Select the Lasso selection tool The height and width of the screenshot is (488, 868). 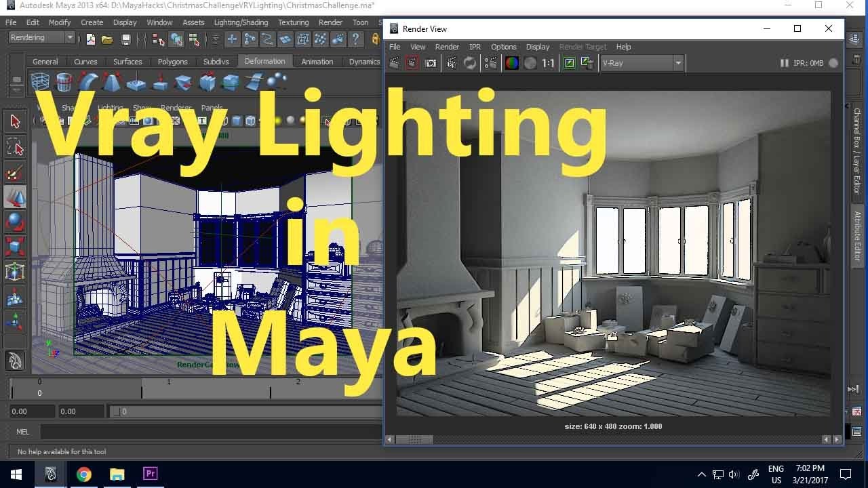15,147
